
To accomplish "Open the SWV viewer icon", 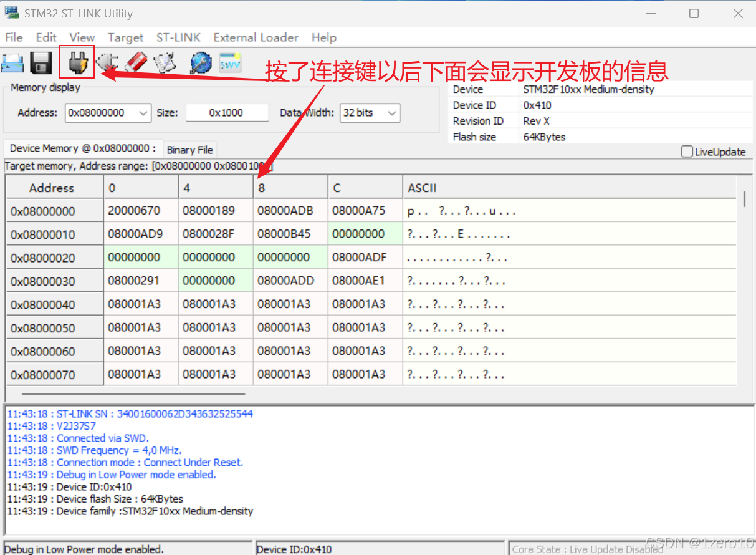I will pyautogui.click(x=230, y=62).
